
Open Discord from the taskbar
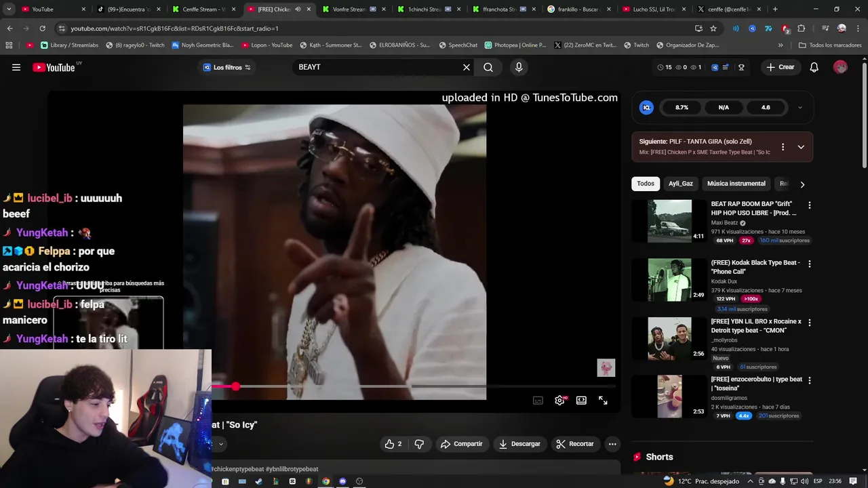pyautogui.click(x=342, y=481)
